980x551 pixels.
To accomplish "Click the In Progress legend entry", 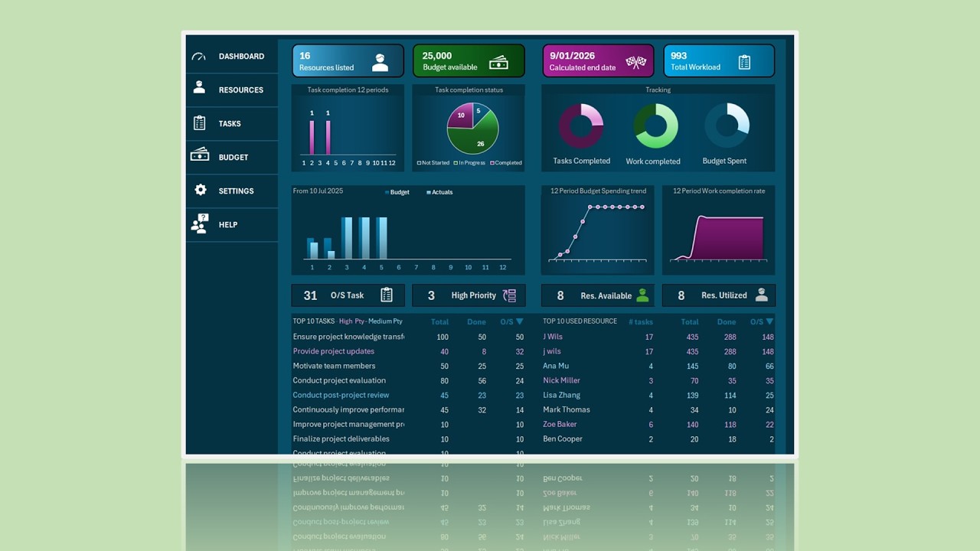I will 469,163.
